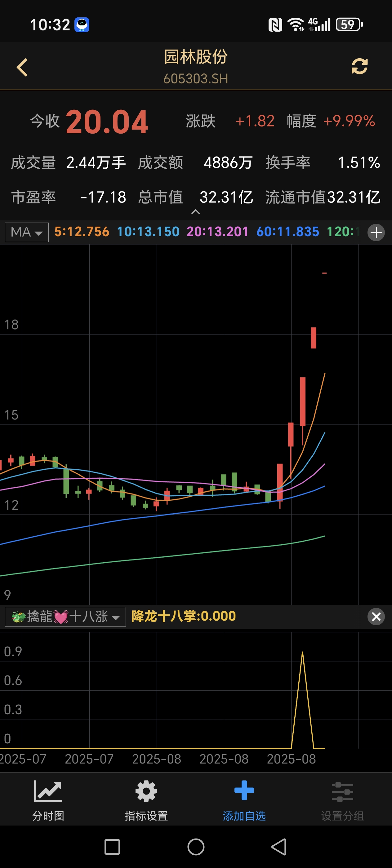Expand the 擒龍十八涨 indicator selector
Viewport: 392px width, 868px height.
65,617
